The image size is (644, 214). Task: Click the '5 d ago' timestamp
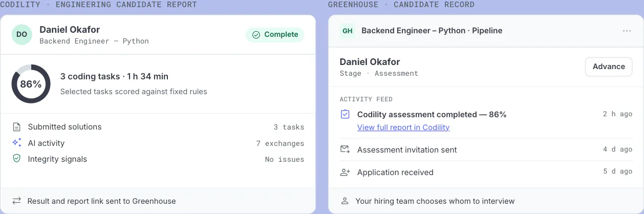[x=617, y=172]
